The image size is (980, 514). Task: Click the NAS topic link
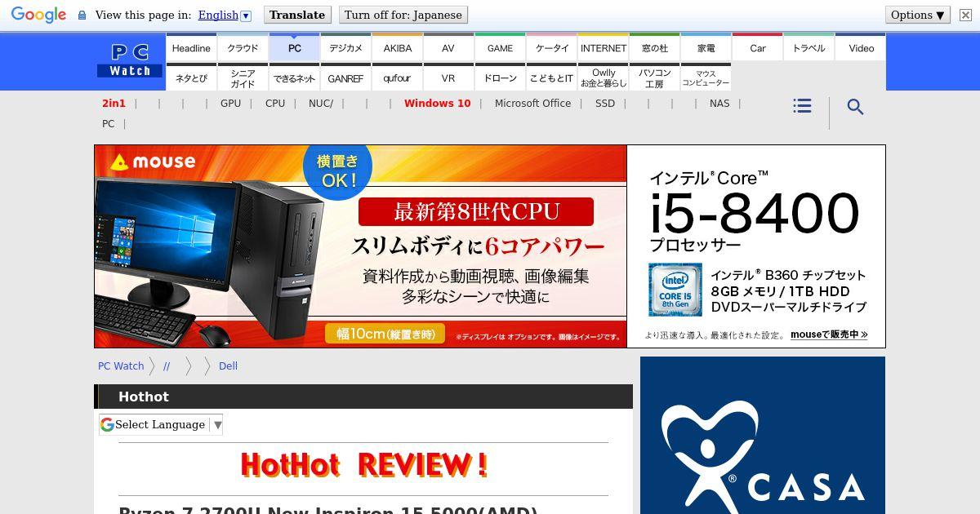[x=719, y=104]
